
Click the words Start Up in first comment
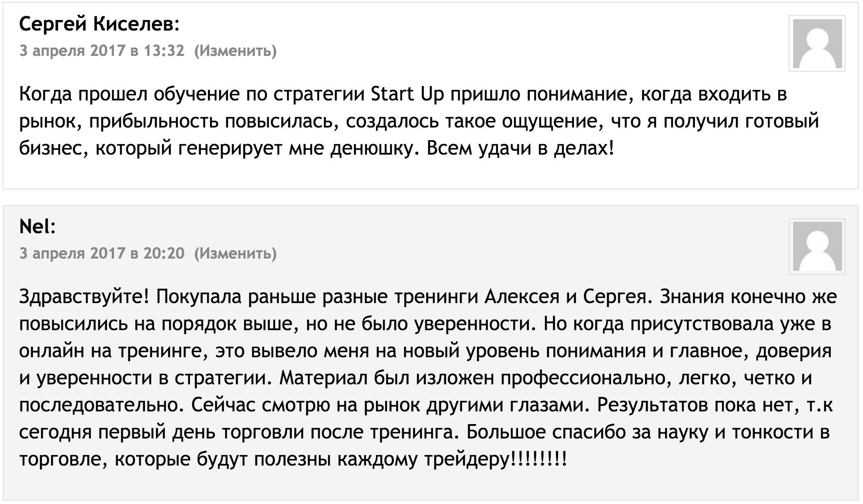407,95
